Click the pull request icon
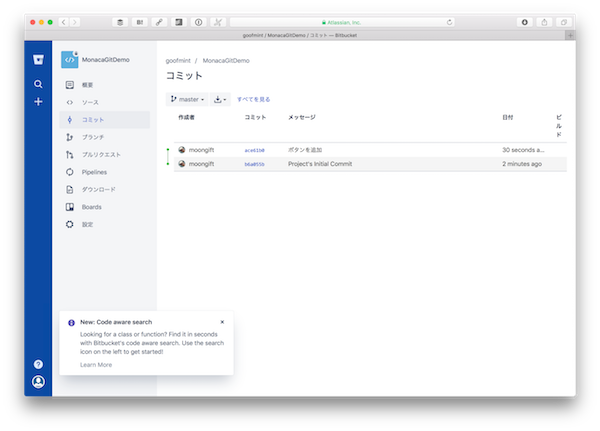 tap(70, 155)
